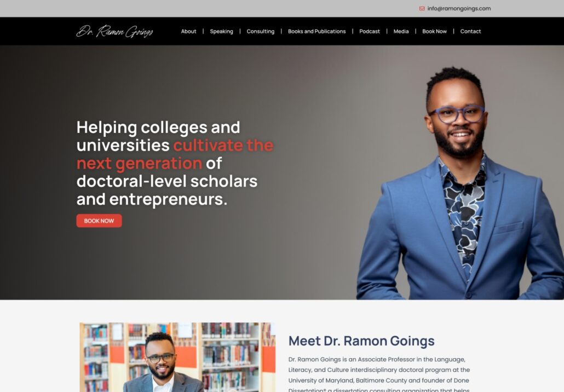
Task: Click the Associate Professor biography paragraph
Action: tap(379, 374)
